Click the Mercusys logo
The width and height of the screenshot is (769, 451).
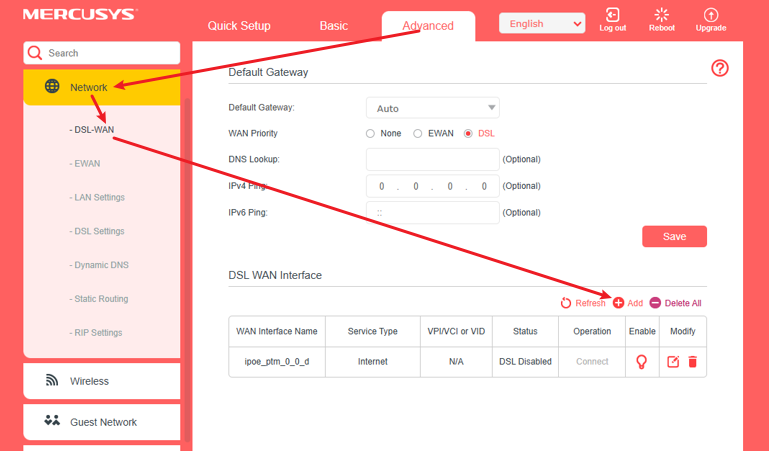(79, 14)
